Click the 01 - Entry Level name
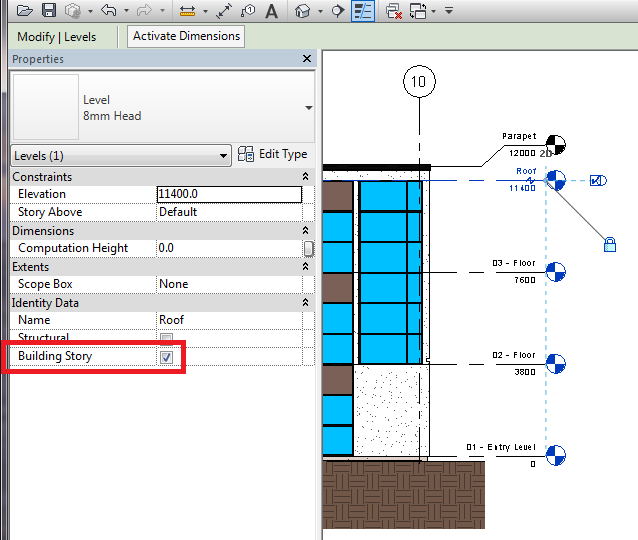 (501, 447)
